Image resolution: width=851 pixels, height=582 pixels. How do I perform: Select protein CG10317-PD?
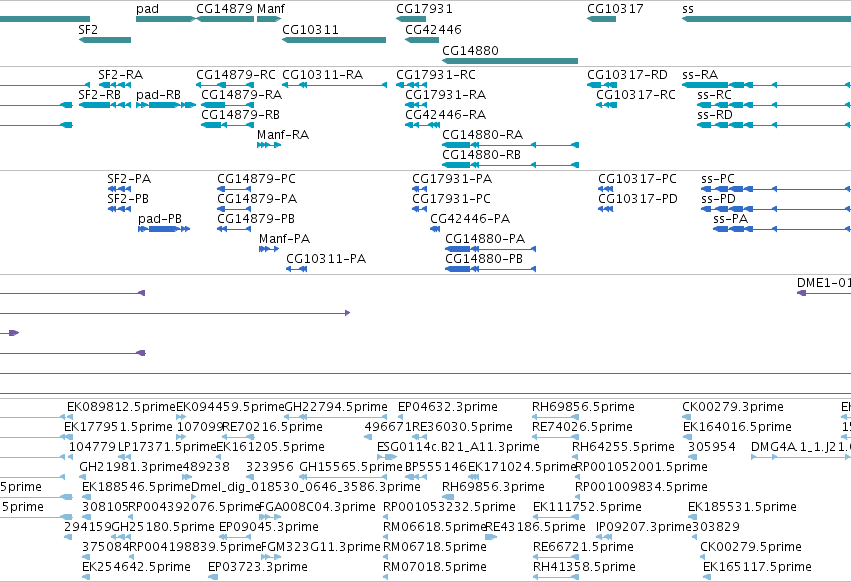click(606, 209)
